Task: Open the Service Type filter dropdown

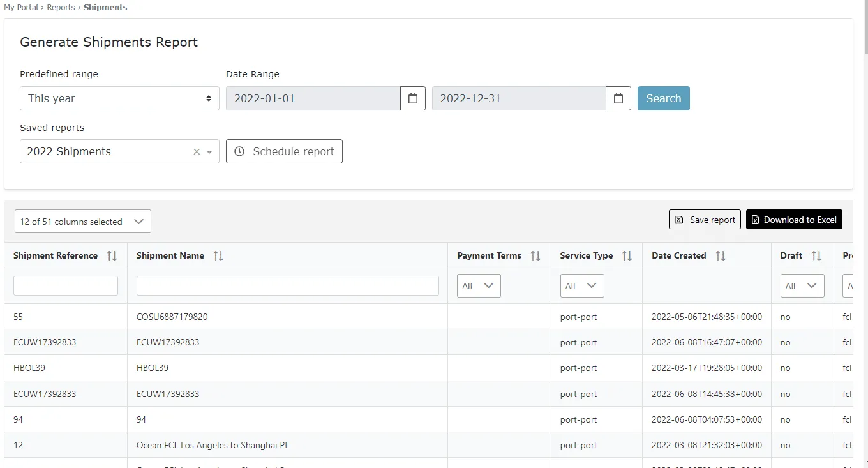Action: point(582,286)
